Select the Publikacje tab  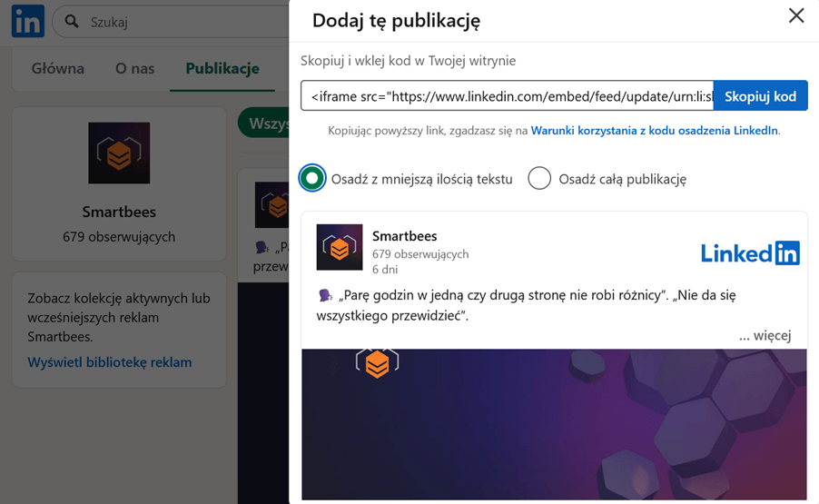click(222, 68)
